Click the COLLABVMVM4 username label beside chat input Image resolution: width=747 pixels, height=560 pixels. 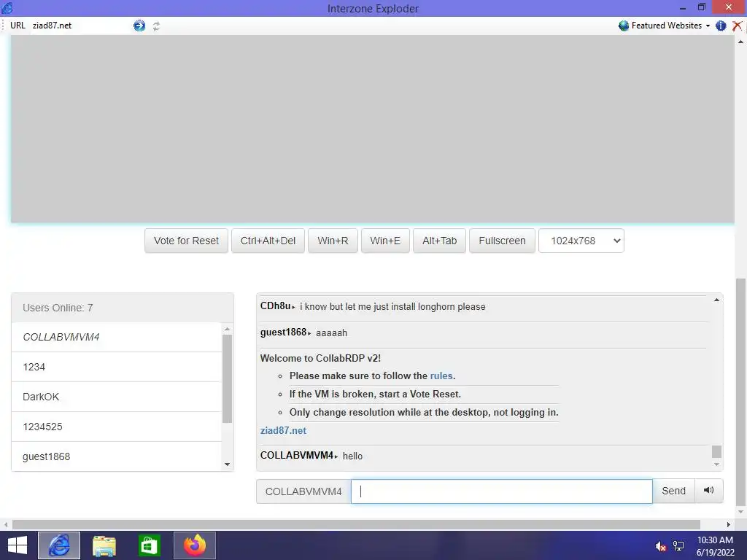[303, 491]
